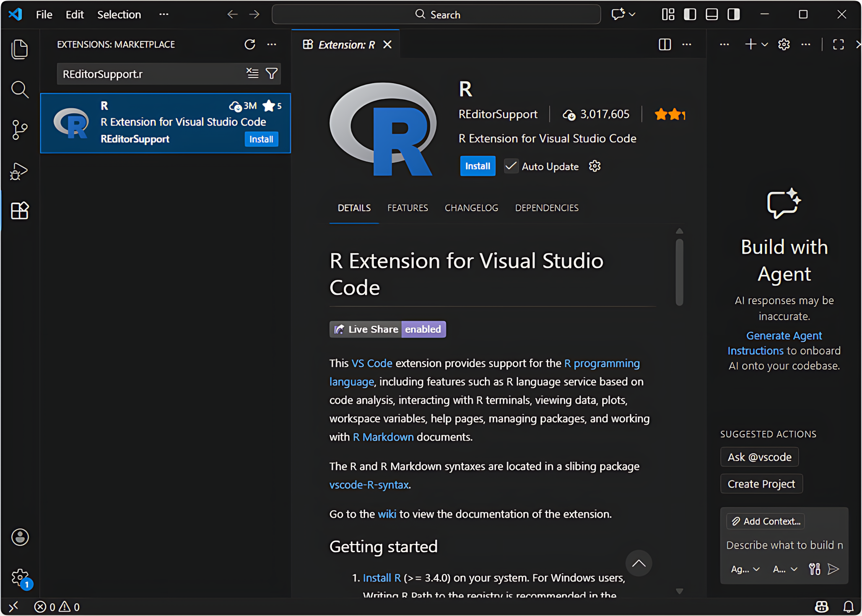Switch to the CHANGELOG tab
This screenshot has height=616, width=862.
tap(471, 208)
